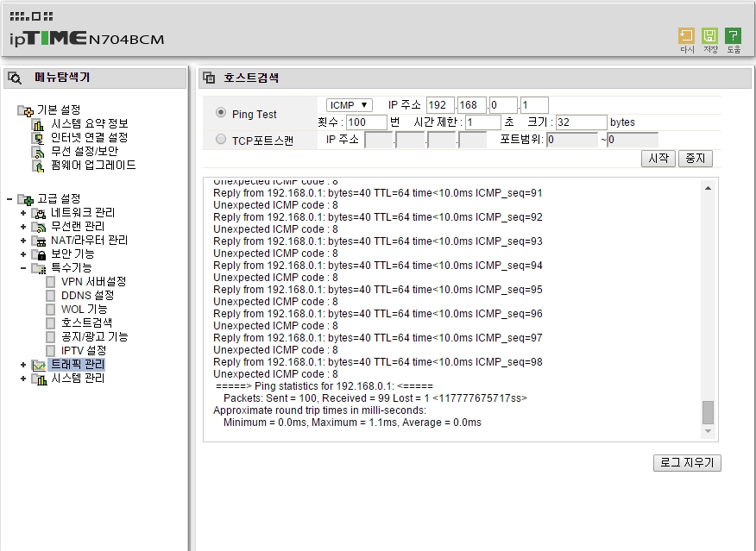Click the 저장 save icon

709,35
